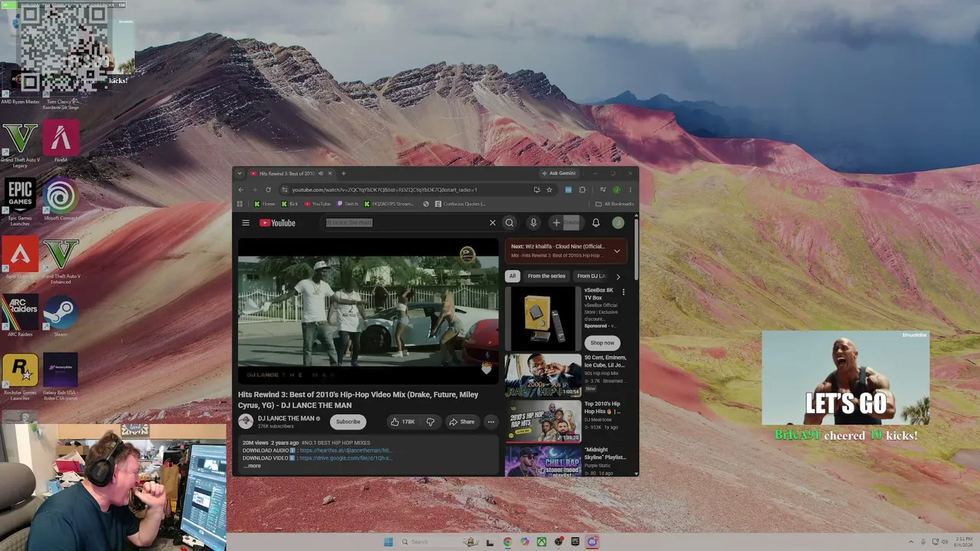Open the Home bookmark in bookmarks bar

pos(265,204)
